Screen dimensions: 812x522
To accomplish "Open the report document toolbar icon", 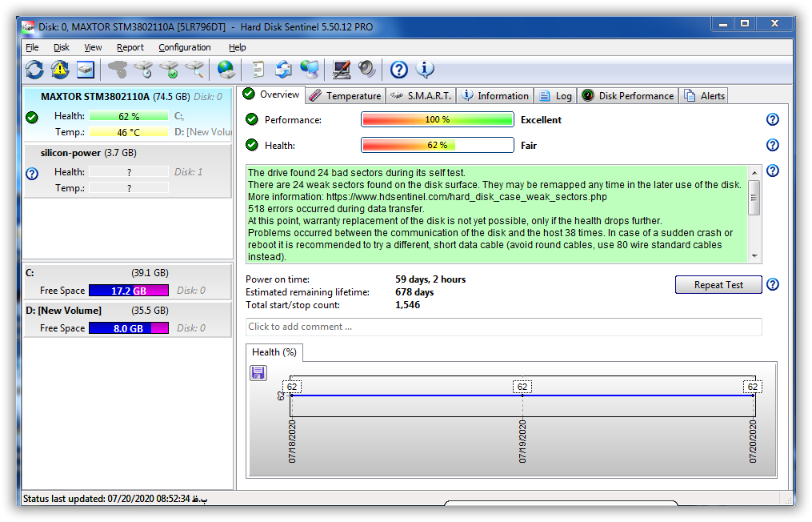I will (258, 70).
